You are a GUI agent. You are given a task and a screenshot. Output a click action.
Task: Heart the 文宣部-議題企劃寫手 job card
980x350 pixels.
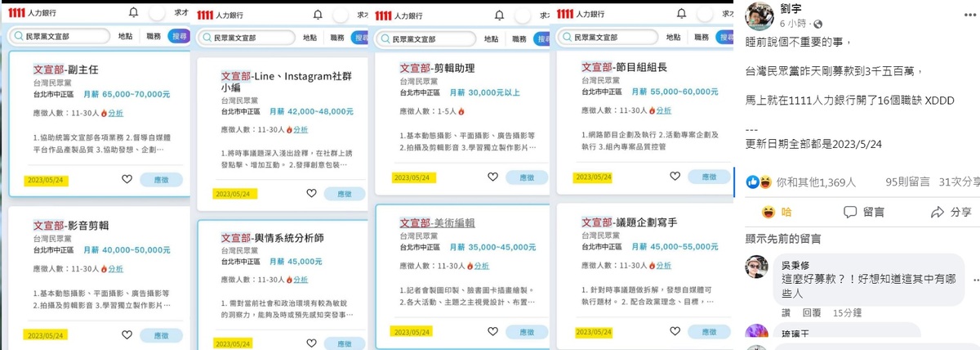(x=675, y=331)
